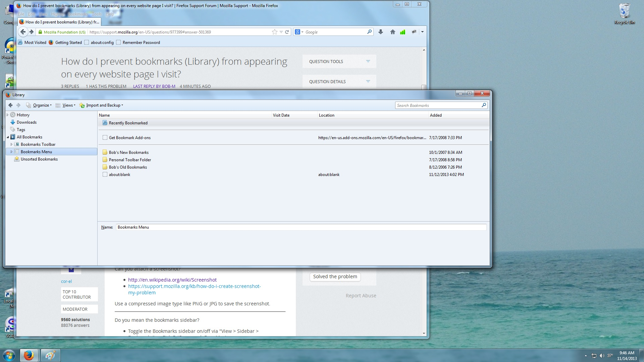This screenshot has height=362, width=644.
Task: Select Downloads in Library sidebar
Action: tap(26, 122)
